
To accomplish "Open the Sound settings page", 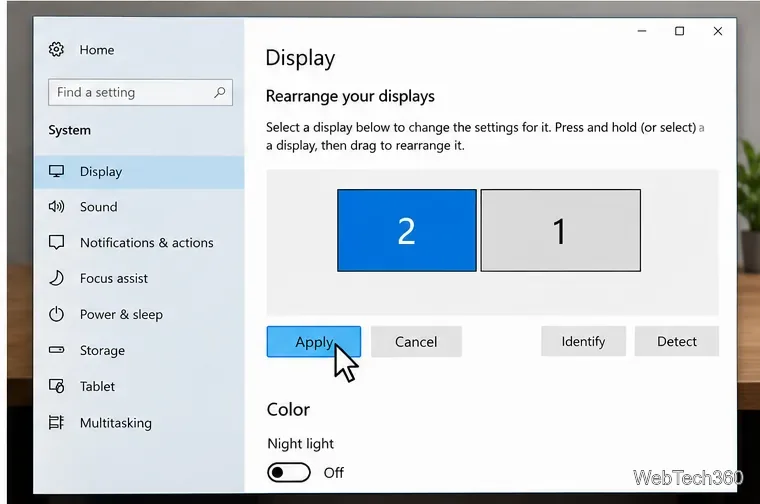I will [98, 207].
